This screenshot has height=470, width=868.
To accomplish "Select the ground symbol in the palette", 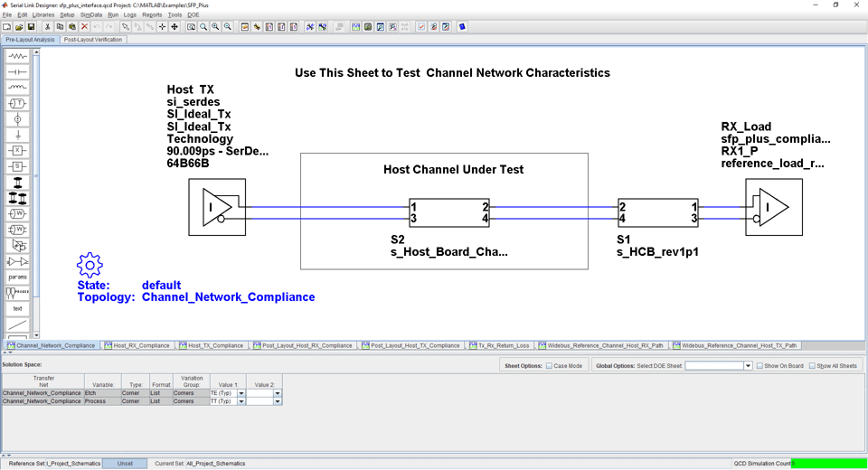I will (x=17, y=135).
